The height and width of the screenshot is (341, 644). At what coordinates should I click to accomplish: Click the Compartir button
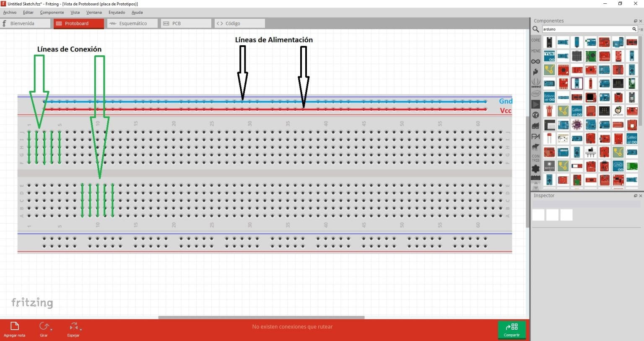click(512, 329)
